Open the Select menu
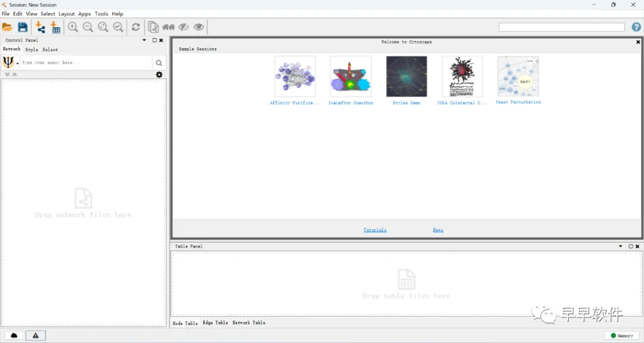This screenshot has width=644, height=343. [48, 14]
